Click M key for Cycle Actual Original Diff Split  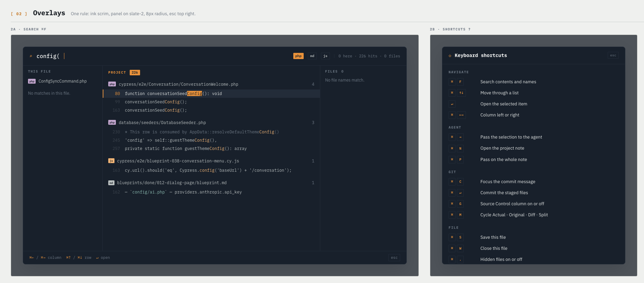(x=460, y=215)
